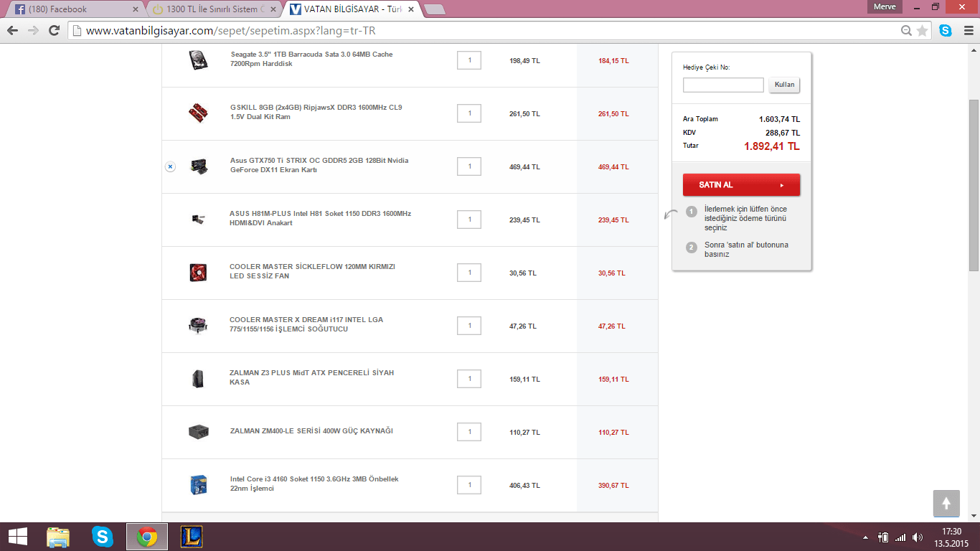Edit quantity for the SickleFlow 120MM fan
Screen dimensions: 980x551
[469, 273]
